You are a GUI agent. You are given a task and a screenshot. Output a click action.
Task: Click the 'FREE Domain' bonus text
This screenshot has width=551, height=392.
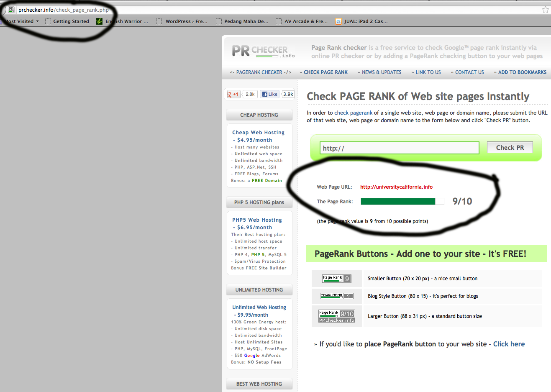[x=267, y=181]
